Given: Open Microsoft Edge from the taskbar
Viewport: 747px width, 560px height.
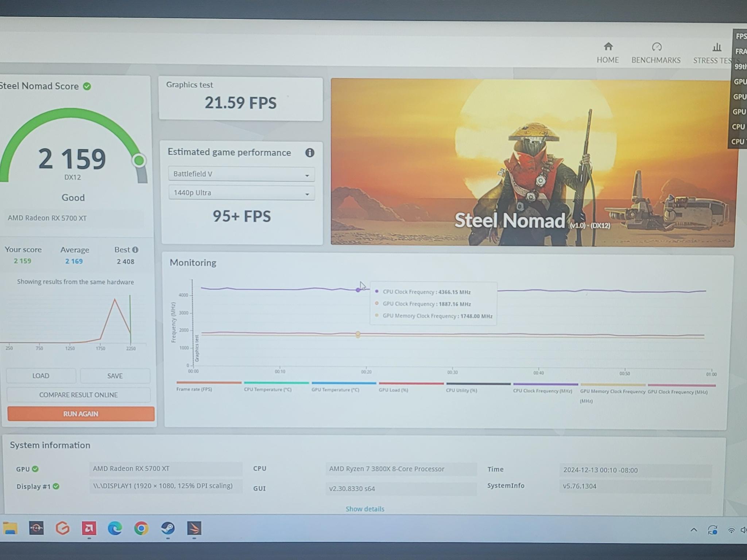Looking at the screenshot, I should [115, 528].
